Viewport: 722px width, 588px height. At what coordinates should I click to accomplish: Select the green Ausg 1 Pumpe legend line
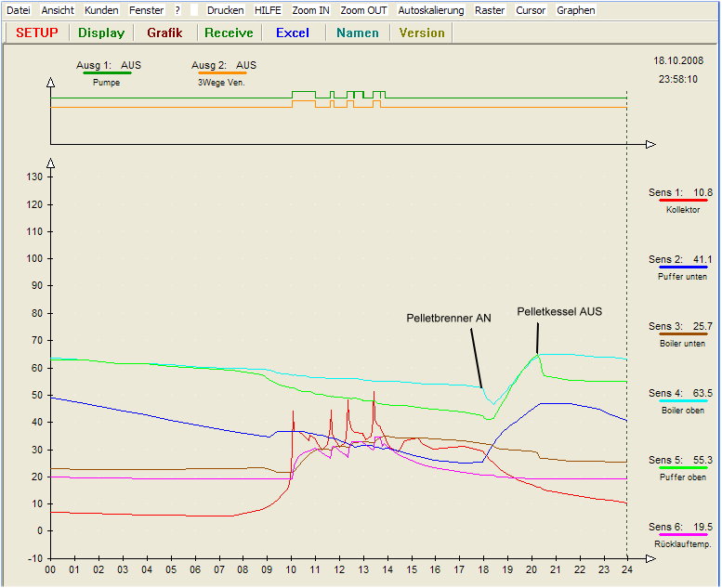107,73
